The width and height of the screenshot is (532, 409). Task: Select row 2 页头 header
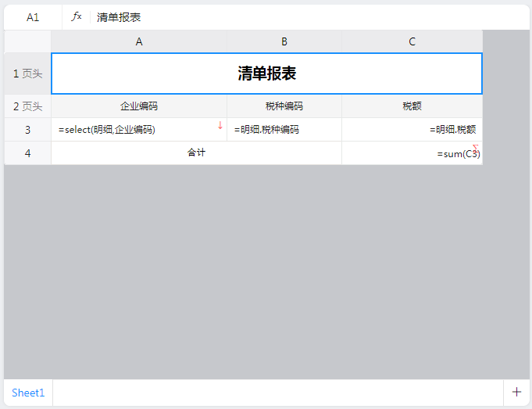pos(27,106)
